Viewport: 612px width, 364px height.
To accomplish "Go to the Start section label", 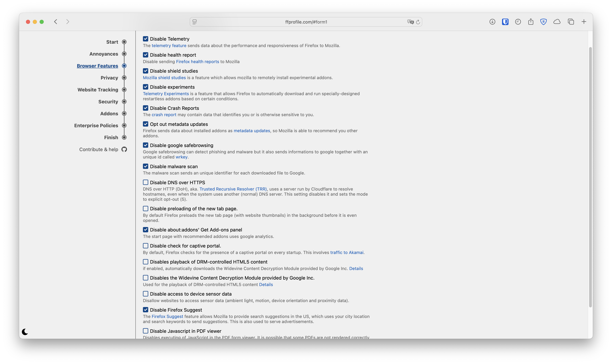I will point(112,42).
